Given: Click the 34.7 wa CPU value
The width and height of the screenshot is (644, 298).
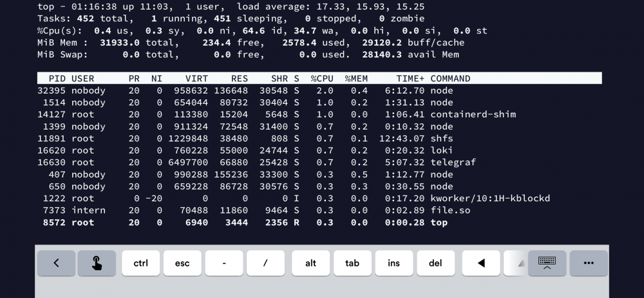Looking at the screenshot, I should 305,31.
